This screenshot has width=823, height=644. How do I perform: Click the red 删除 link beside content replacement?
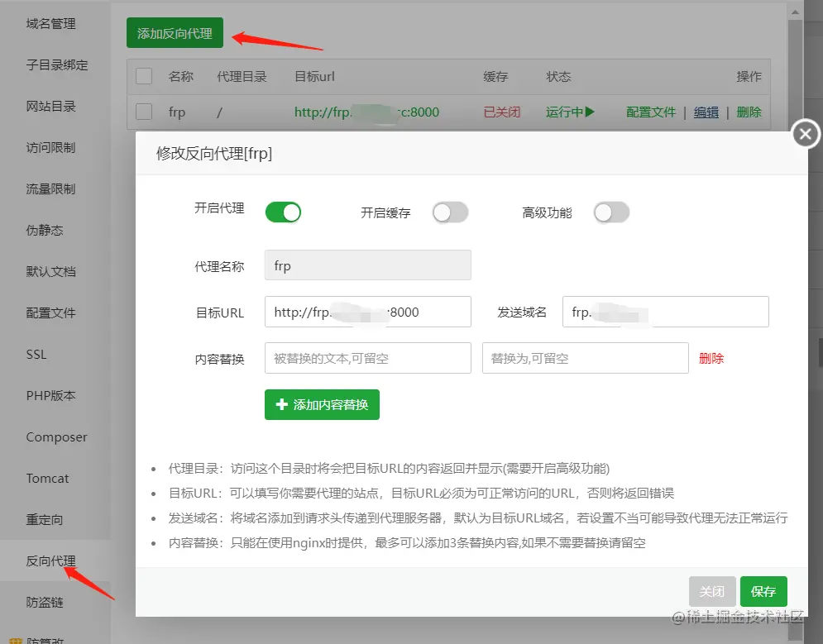point(711,358)
